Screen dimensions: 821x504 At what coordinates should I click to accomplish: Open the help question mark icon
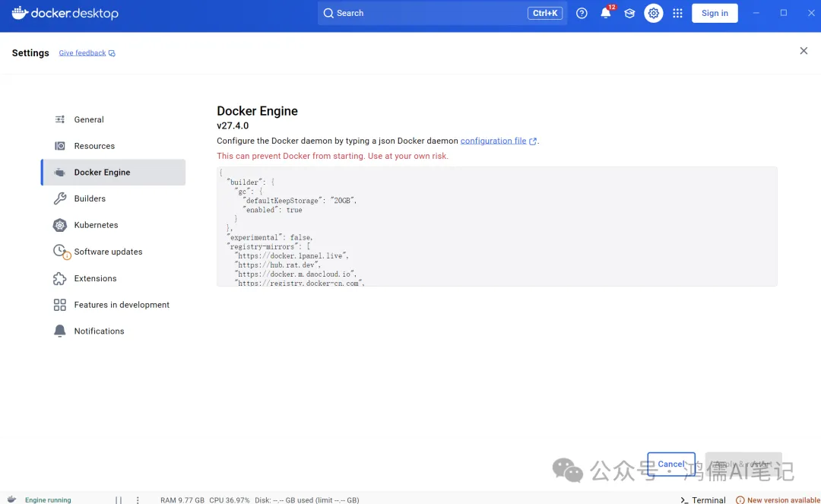(x=582, y=13)
